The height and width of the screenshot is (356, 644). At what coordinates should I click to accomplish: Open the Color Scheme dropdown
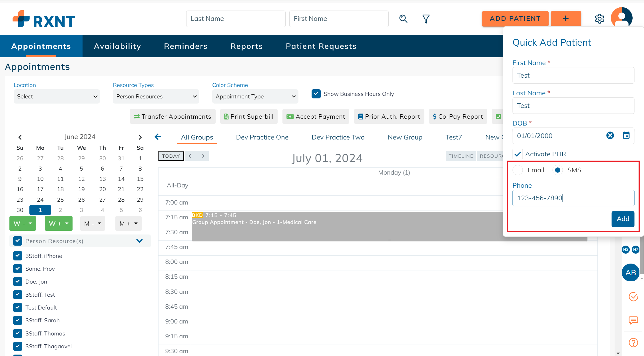[255, 96]
